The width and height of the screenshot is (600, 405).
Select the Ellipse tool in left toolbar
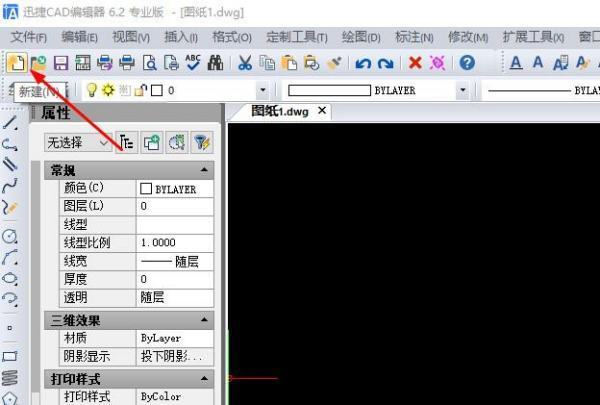(10, 278)
